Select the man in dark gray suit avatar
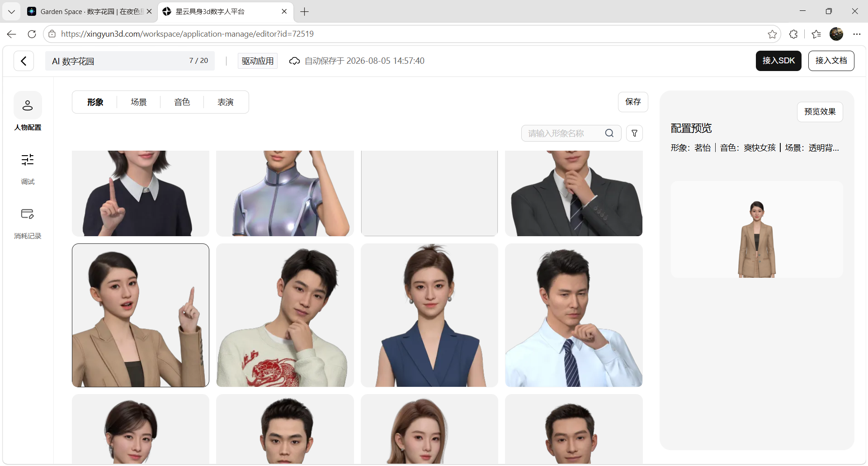The height and width of the screenshot is (466, 868). 574,194
